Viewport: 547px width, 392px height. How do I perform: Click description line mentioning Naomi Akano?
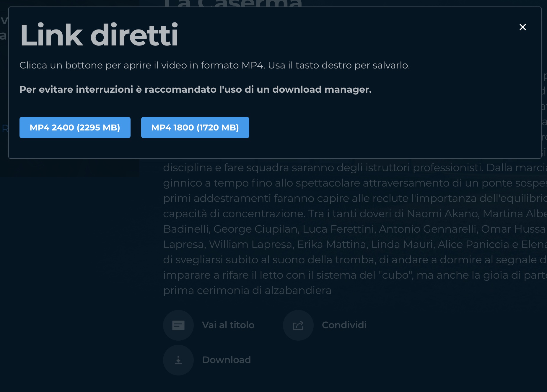tap(354, 214)
